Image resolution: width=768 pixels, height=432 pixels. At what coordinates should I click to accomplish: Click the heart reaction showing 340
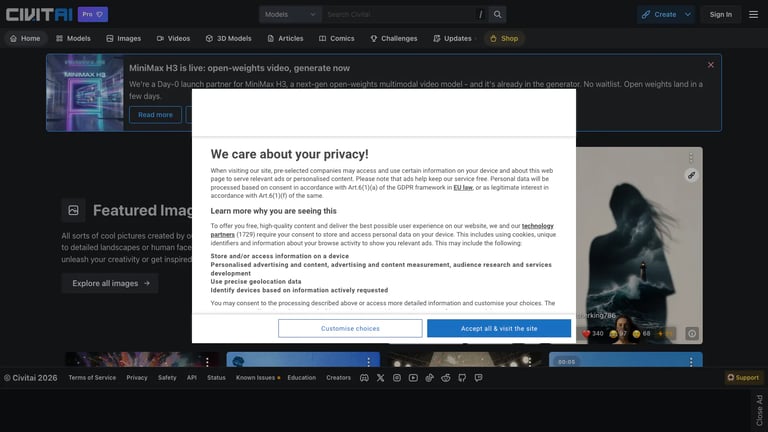(x=593, y=334)
